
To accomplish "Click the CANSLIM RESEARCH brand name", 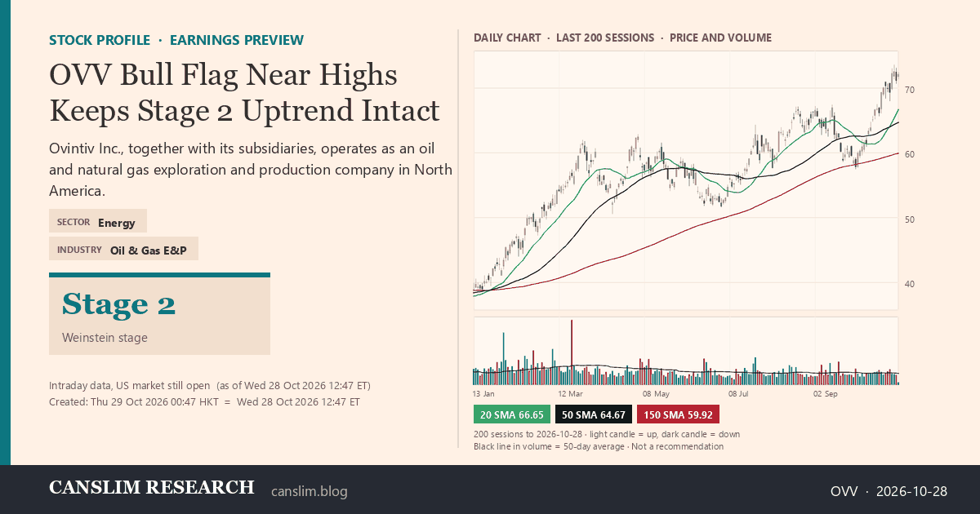I will click(152, 488).
